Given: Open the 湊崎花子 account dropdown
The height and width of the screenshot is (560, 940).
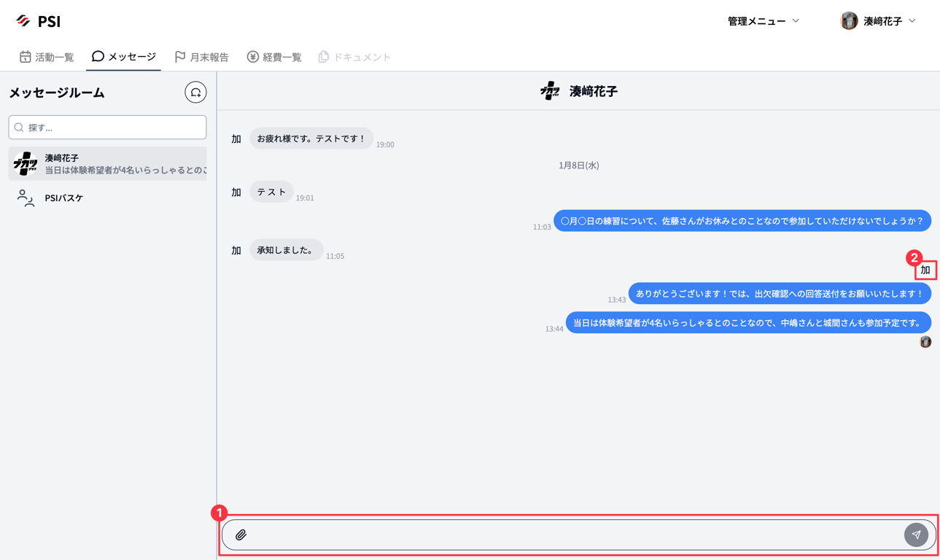Looking at the screenshot, I should coord(889,21).
